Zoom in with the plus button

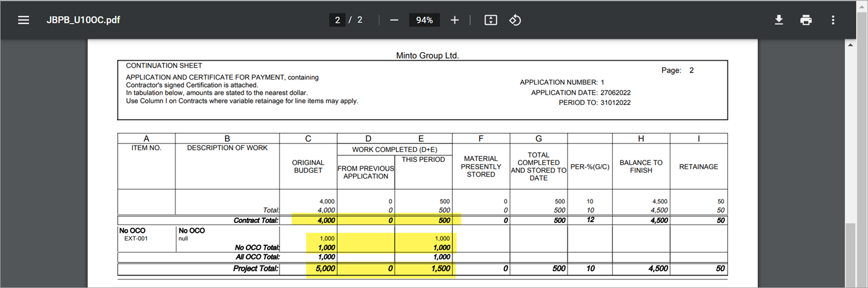coord(455,20)
